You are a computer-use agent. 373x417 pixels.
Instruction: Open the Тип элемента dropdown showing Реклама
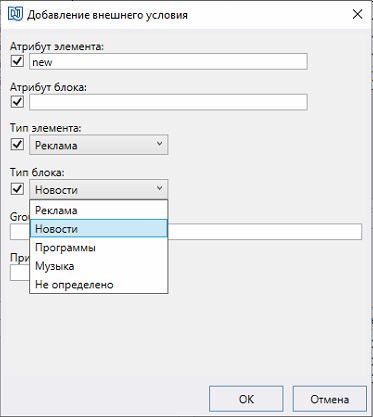pyautogui.click(x=99, y=145)
